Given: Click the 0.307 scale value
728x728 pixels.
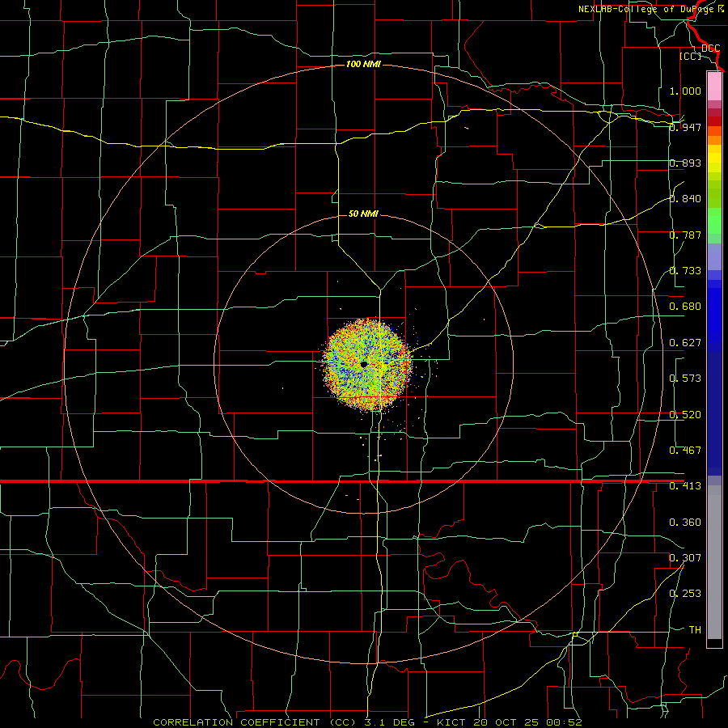Looking at the screenshot, I should (685, 558).
